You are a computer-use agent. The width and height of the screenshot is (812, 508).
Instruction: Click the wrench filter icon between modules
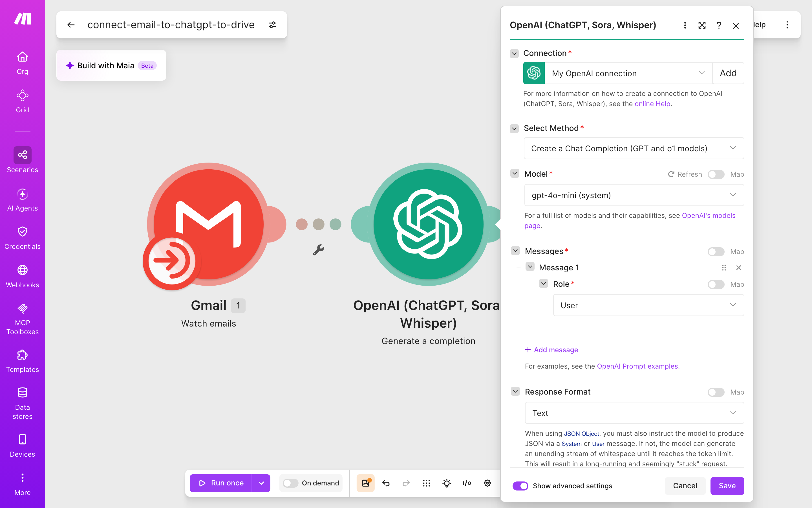pos(318,250)
